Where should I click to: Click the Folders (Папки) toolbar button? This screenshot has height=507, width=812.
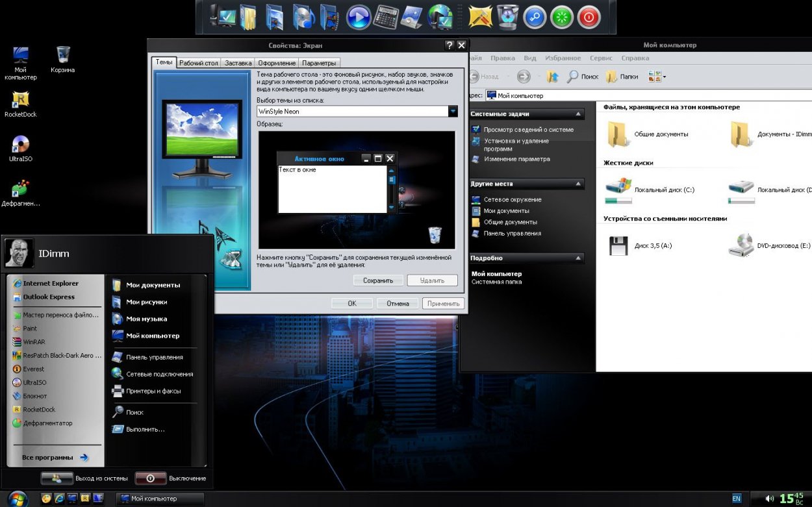click(x=622, y=77)
